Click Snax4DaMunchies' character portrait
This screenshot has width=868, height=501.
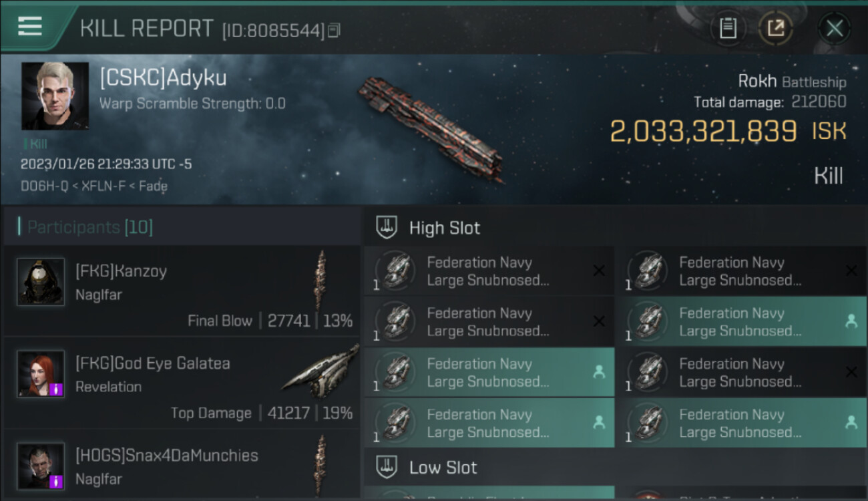(41, 466)
